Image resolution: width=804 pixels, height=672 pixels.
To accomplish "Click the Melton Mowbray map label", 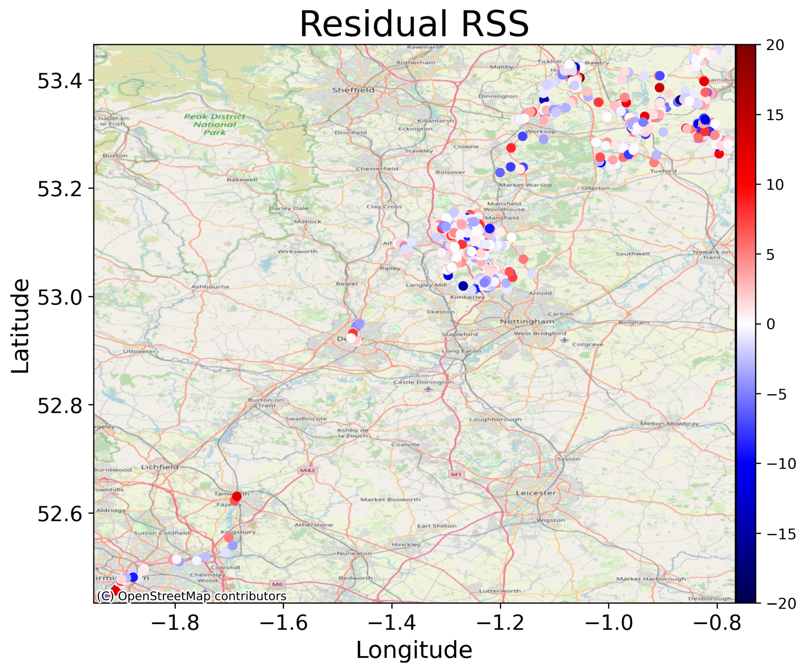I will pos(670,424).
